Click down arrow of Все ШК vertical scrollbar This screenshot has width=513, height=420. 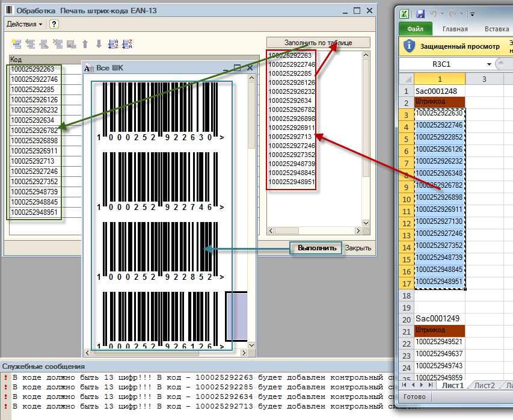point(251,345)
